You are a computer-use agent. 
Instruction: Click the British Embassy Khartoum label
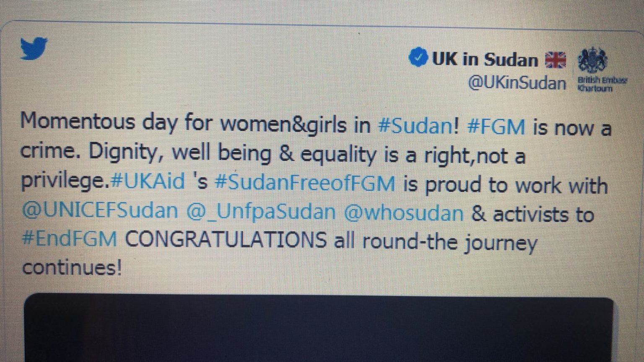(602, 84)
